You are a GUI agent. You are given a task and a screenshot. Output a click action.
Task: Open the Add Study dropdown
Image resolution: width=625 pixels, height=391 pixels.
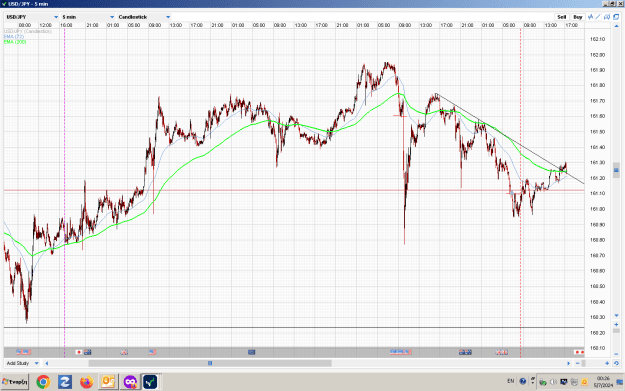click(23, 363)
